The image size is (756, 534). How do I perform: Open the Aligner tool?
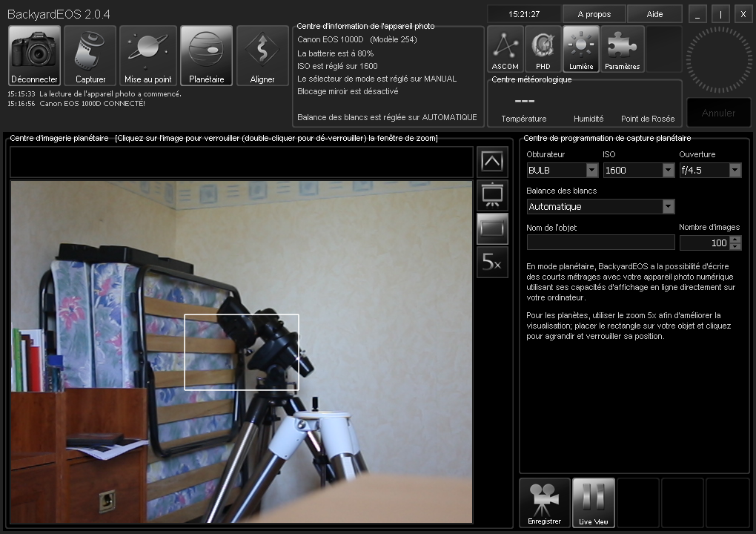click(x=262, y=56)
